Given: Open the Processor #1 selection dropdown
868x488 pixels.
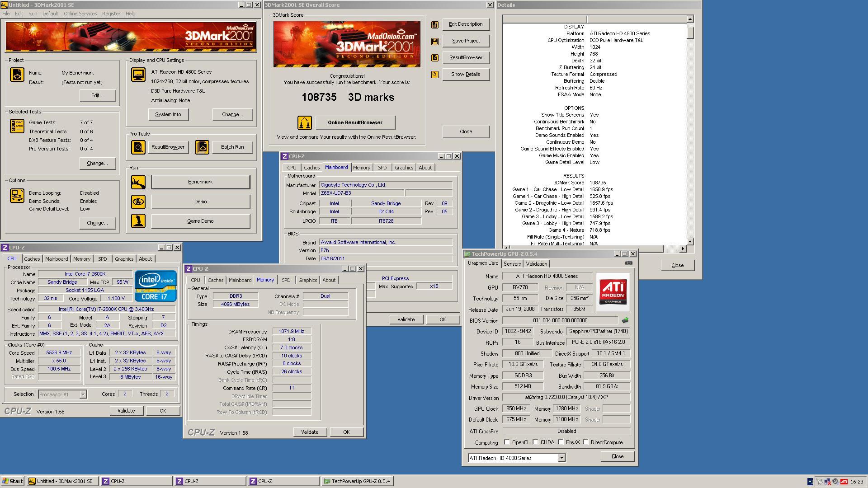Looking at the screenshot, I should (x=83, y=394).
